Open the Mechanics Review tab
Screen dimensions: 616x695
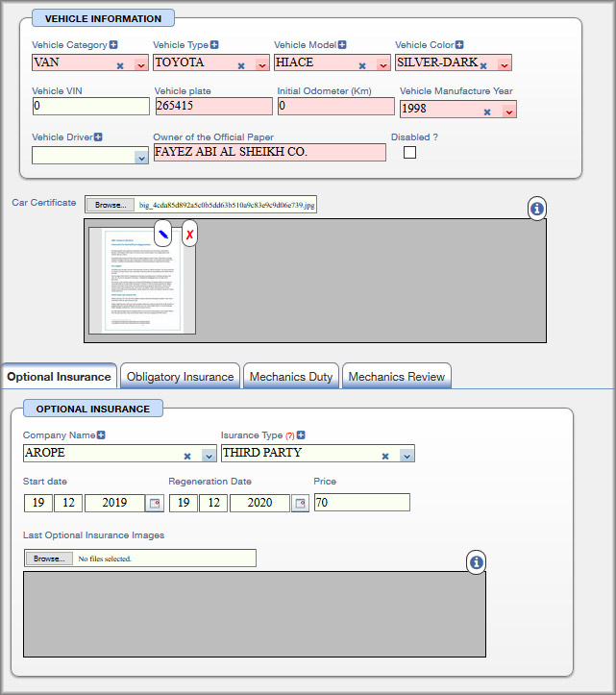(x=396, y=377)
